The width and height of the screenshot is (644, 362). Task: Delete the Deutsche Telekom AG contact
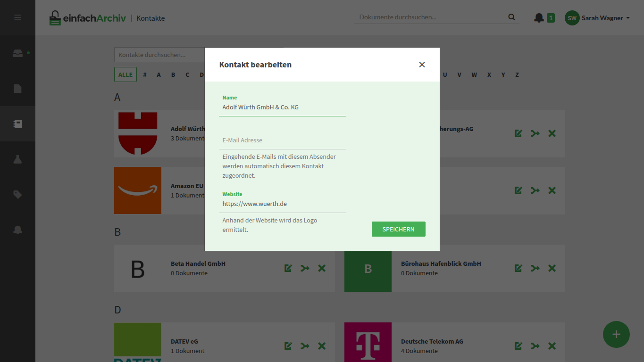coord(552,346)
